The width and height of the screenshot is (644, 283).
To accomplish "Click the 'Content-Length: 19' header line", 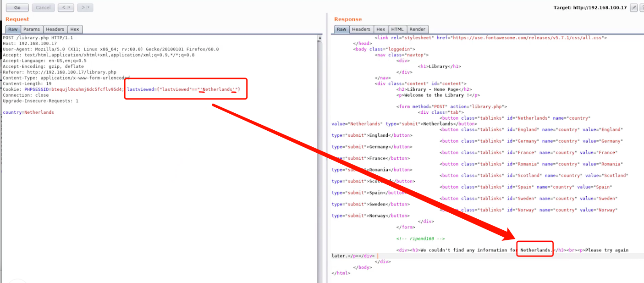I will tap(27, 83).
